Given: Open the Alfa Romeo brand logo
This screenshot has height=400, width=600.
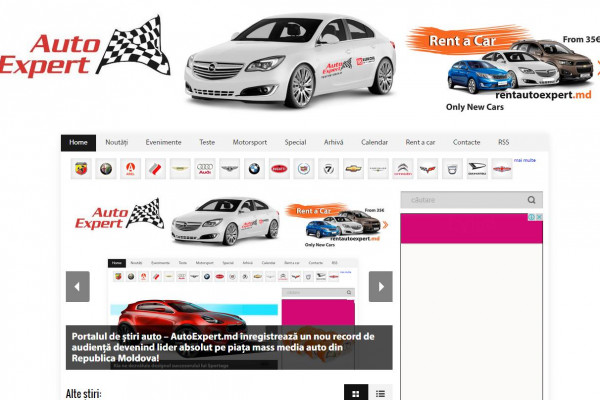Looking at the screenshot, I should click(x=106, y=168).
